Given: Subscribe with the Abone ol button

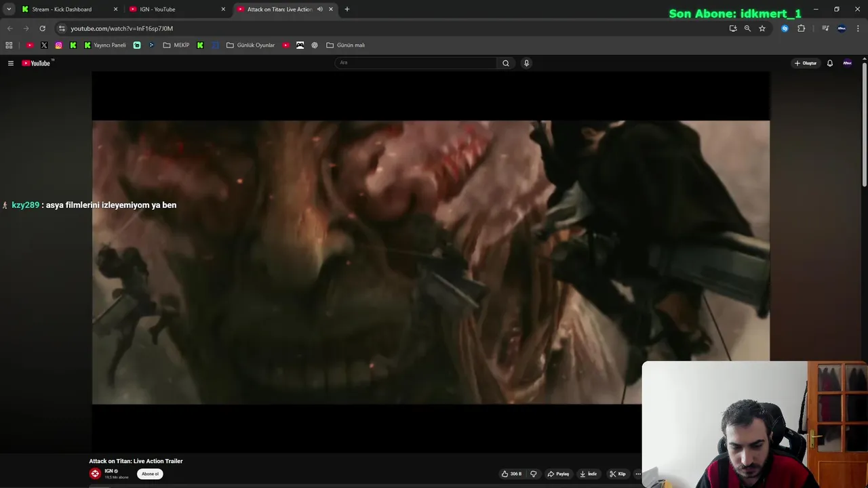Looking at the screenshot, I should pos(150,474).
